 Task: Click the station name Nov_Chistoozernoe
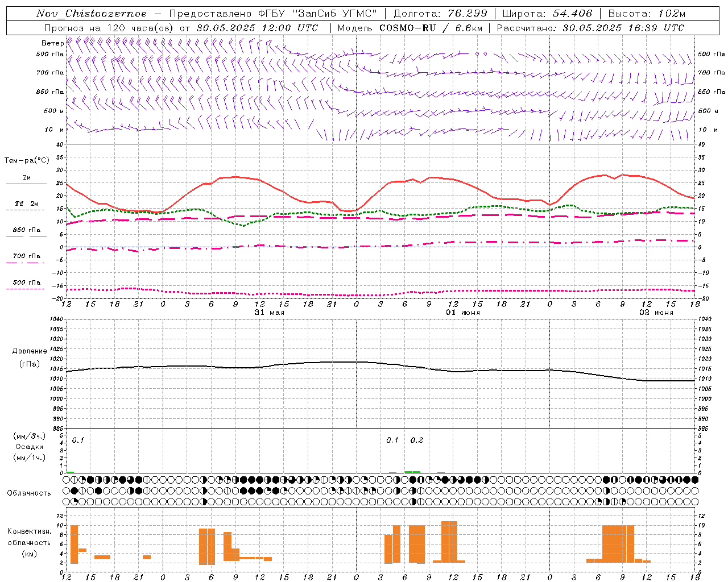(92, 14)
